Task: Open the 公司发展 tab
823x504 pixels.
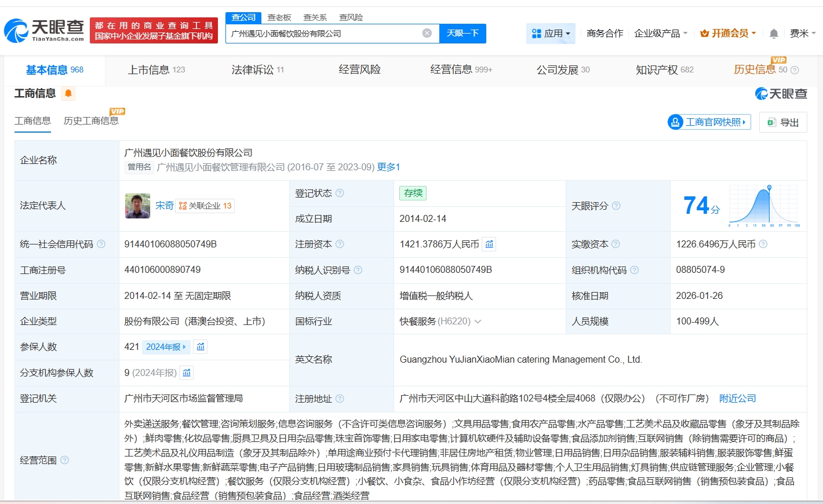Action: tap(563, 70)
